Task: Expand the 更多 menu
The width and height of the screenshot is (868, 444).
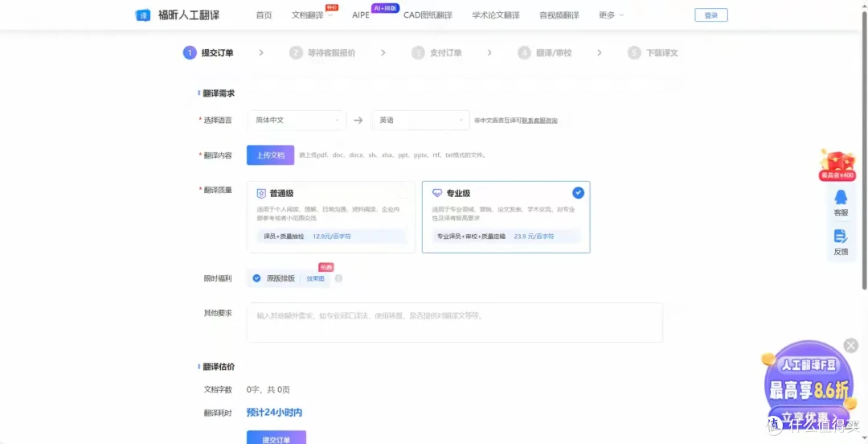Action: (611, 15)
